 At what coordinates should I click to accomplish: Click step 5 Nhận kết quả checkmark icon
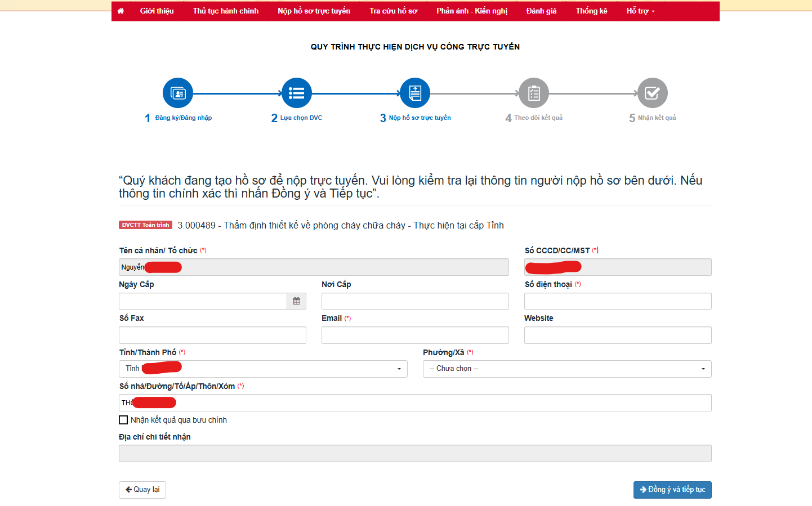[x=652, y=93]
